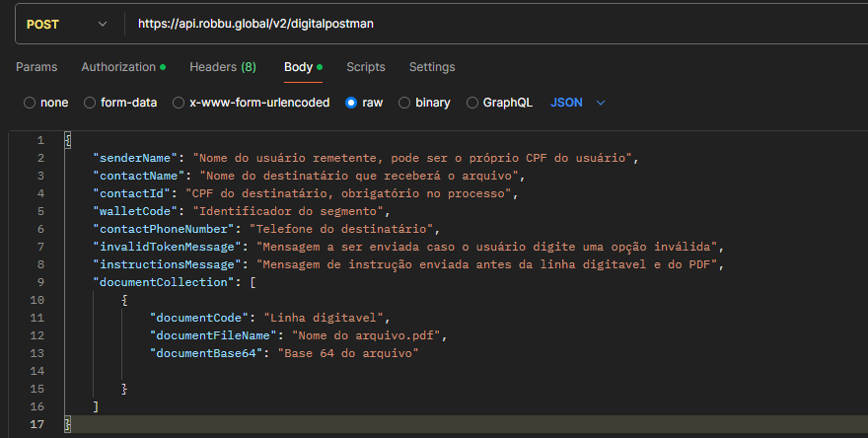Select the Body tab

298,67
